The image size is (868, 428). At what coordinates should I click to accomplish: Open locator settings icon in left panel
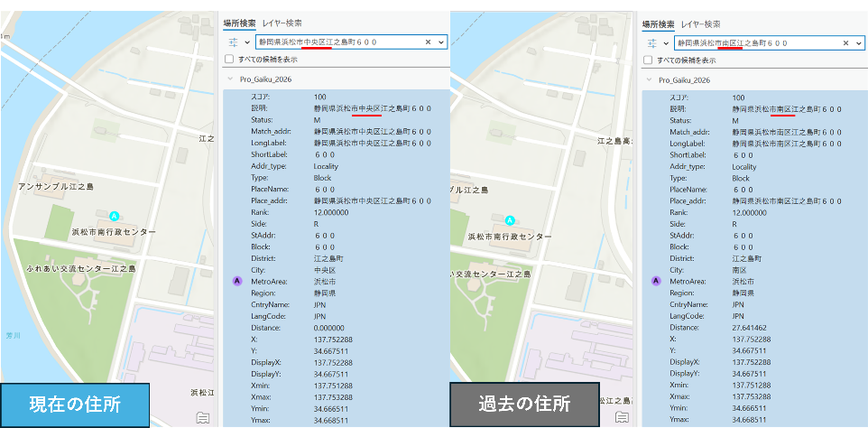pos(233,42)
